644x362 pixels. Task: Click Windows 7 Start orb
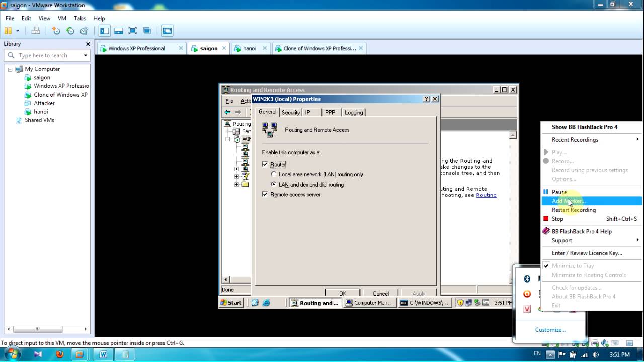point(13,354)
